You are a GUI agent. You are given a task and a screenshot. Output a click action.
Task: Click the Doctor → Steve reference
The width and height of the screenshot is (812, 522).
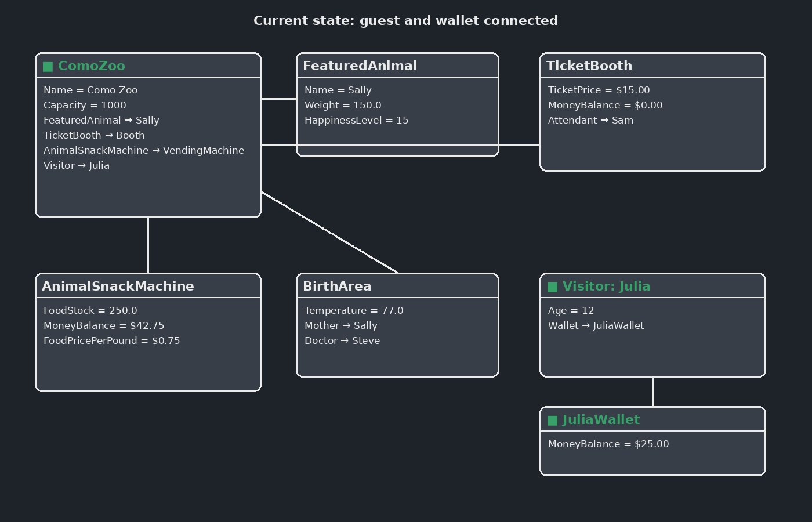pos(342,340)
